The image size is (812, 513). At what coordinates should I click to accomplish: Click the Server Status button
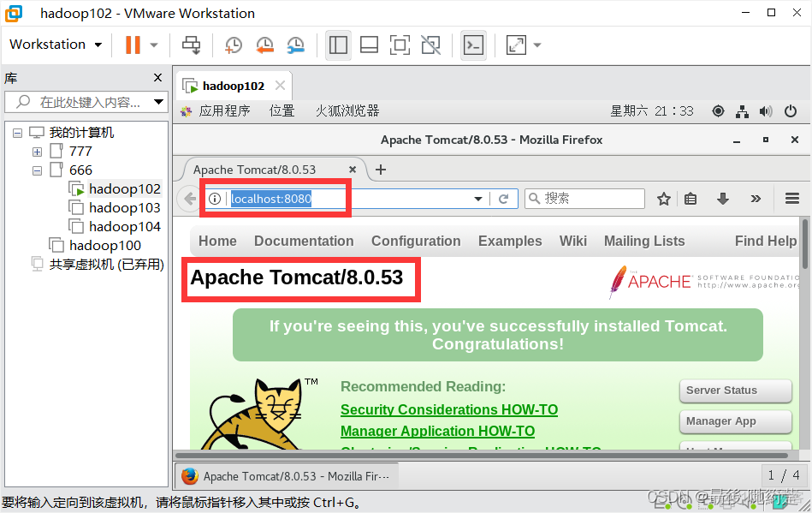click(x=735, y=391)
